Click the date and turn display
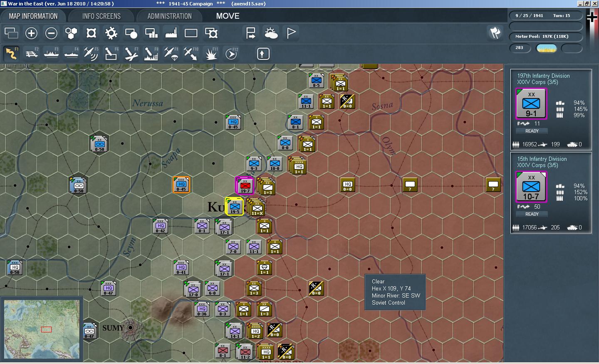Viewport: 599px width, 364px height. 546,16
